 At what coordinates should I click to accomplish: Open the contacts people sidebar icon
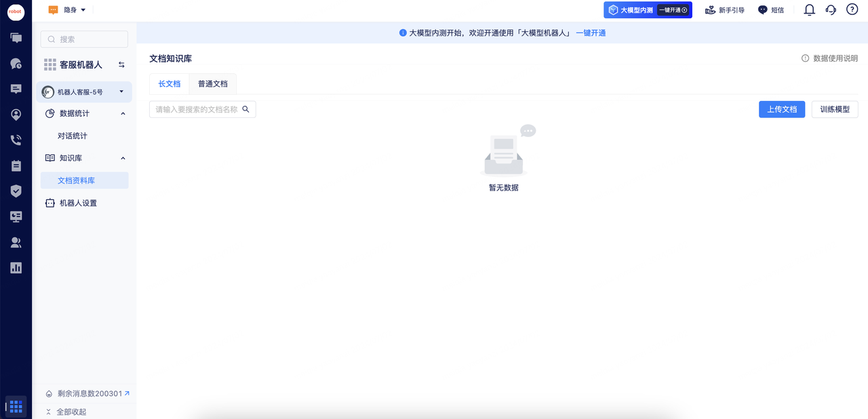[16, 242]
